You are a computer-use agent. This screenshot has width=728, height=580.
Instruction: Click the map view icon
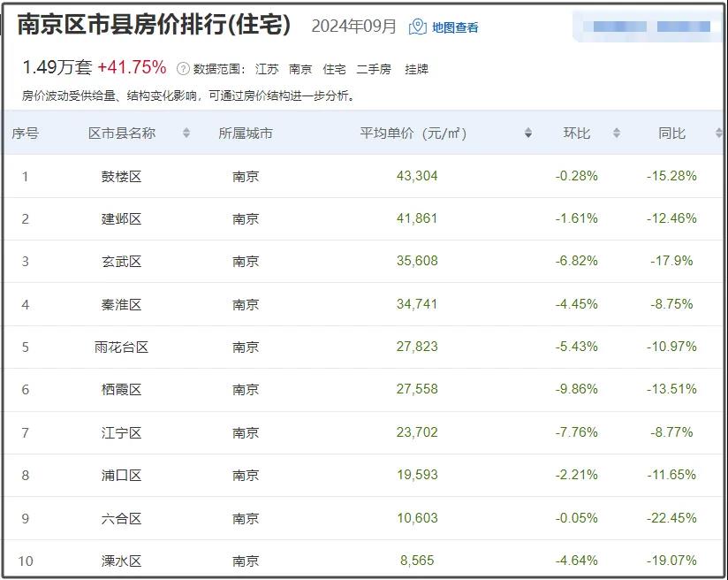(x=418, y=27)
